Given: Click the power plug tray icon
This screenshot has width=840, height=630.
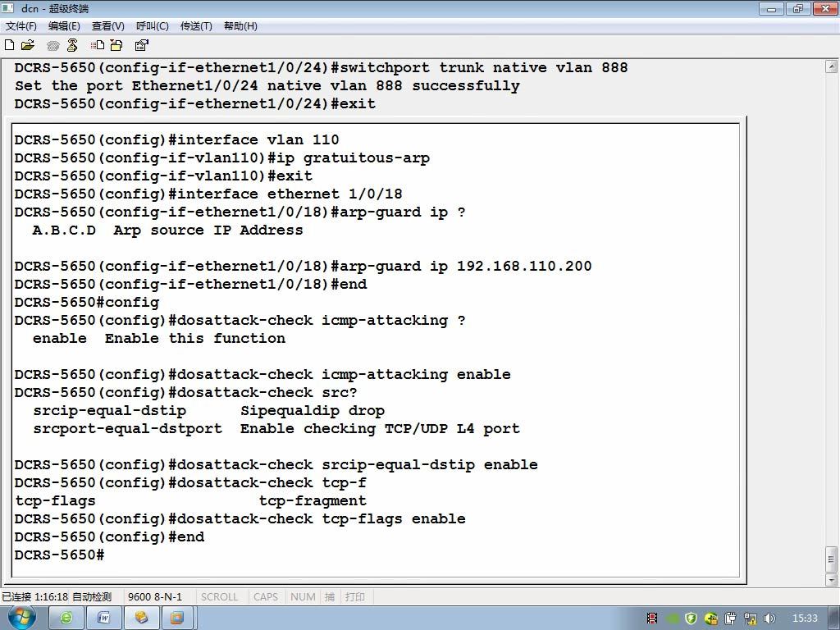Looking at the screenshot, I should click(x=731, y=619).
